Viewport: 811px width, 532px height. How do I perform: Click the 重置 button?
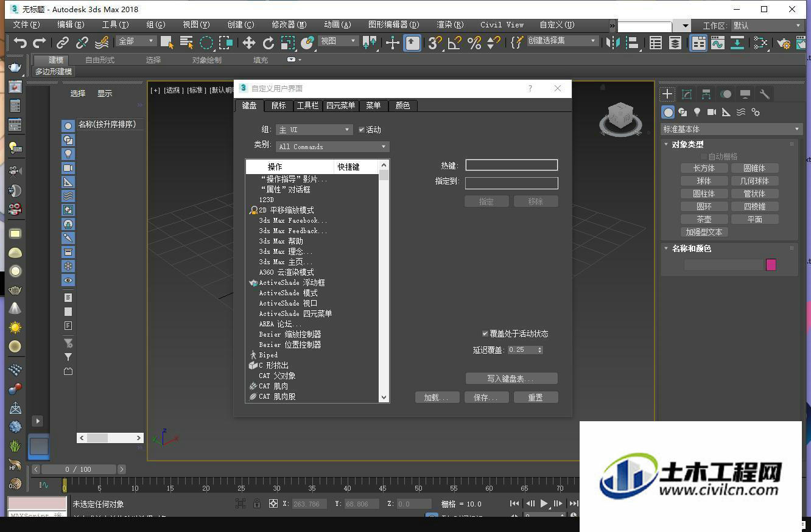click(x=535, y=397)
